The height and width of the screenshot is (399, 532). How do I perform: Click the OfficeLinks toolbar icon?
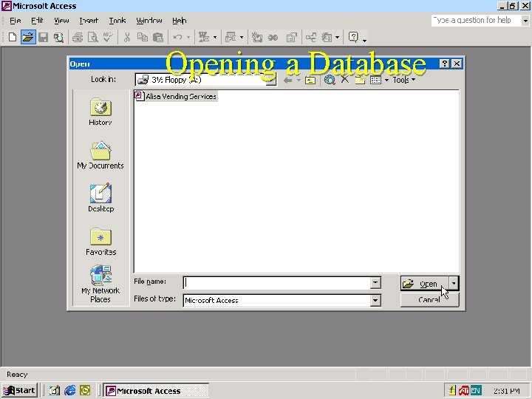(204, 37)
